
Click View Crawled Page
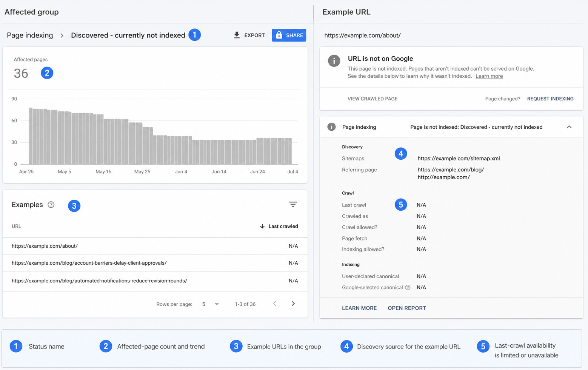[373, 99]
